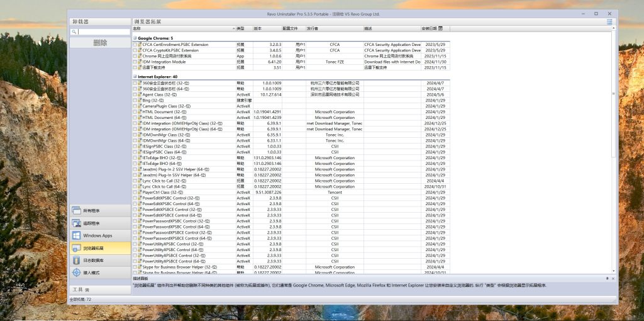Click the 安装日期 column header text

coord(429,28)
